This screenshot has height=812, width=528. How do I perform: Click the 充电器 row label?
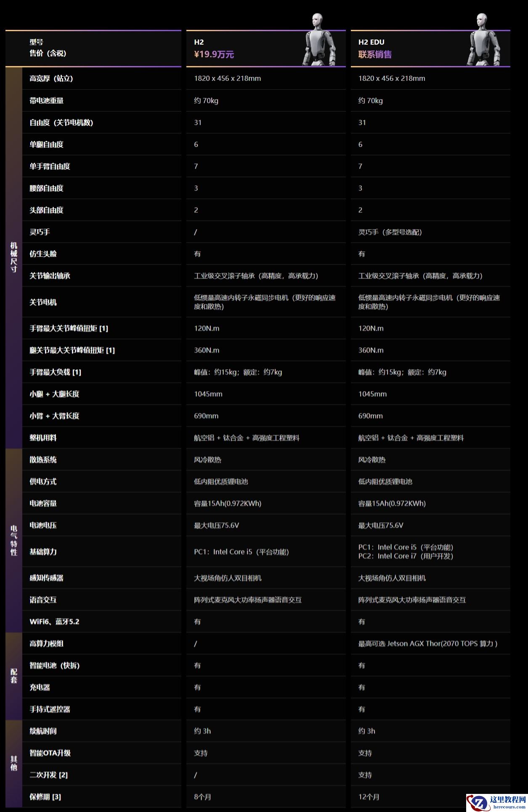click(40, 687)
